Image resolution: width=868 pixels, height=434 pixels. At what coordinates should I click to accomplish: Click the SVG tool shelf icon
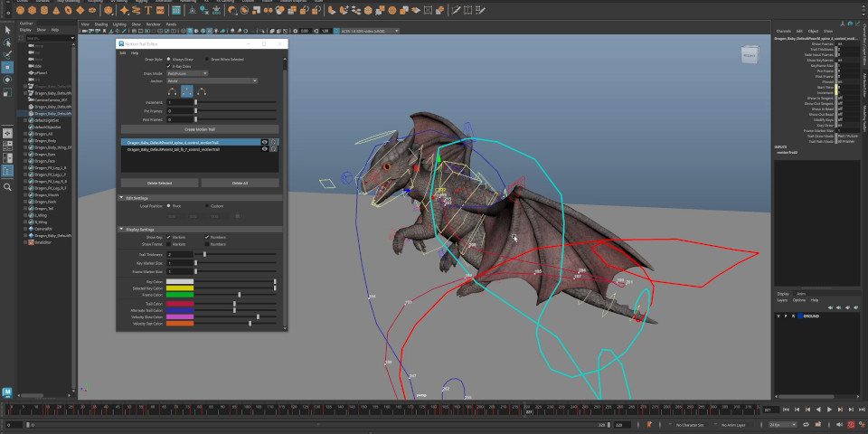click(160, 10)
